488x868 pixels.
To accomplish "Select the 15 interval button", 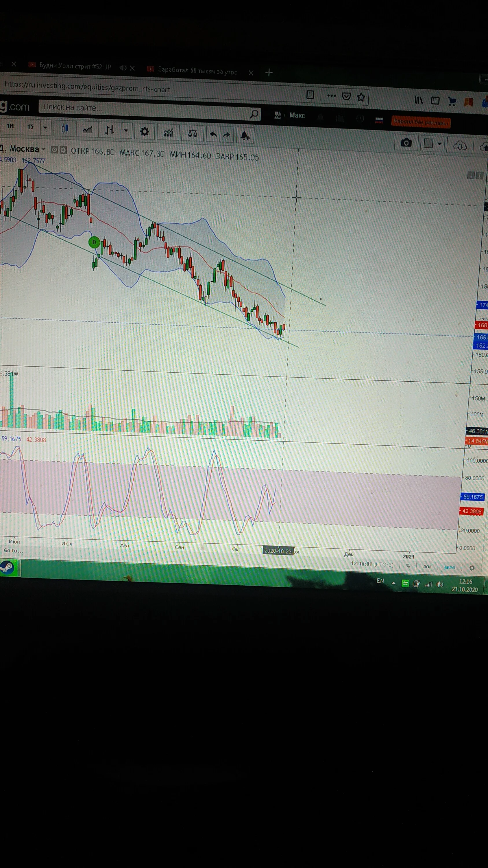I will pyautogui.click(x=30, y=127).
